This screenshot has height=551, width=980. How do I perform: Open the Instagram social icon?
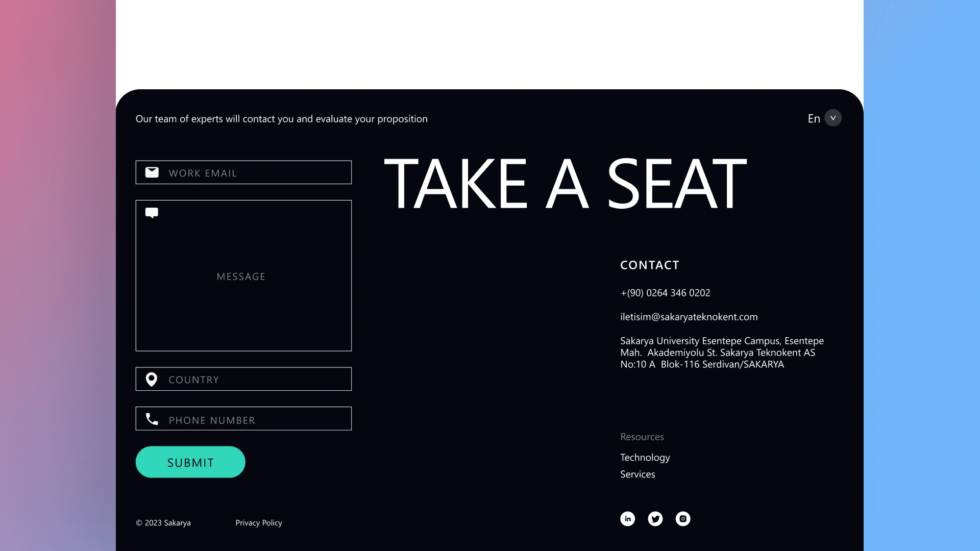point(683,519)
